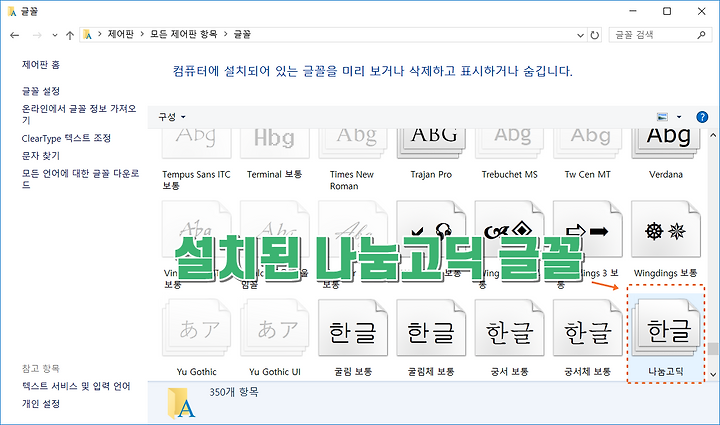Expand the address bar history dropdown
Image resolution: width=720 pixels, height=425 pixels.
tap(580, 35)
